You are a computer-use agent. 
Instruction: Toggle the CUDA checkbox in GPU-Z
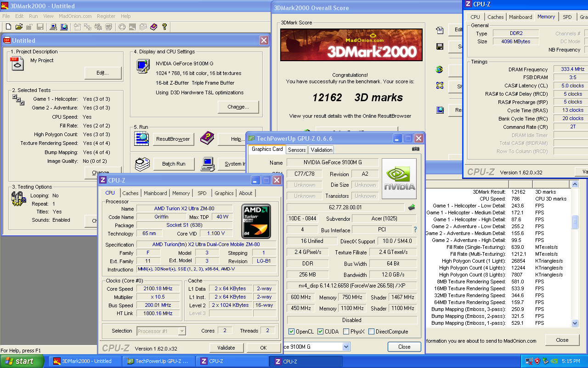320,332
